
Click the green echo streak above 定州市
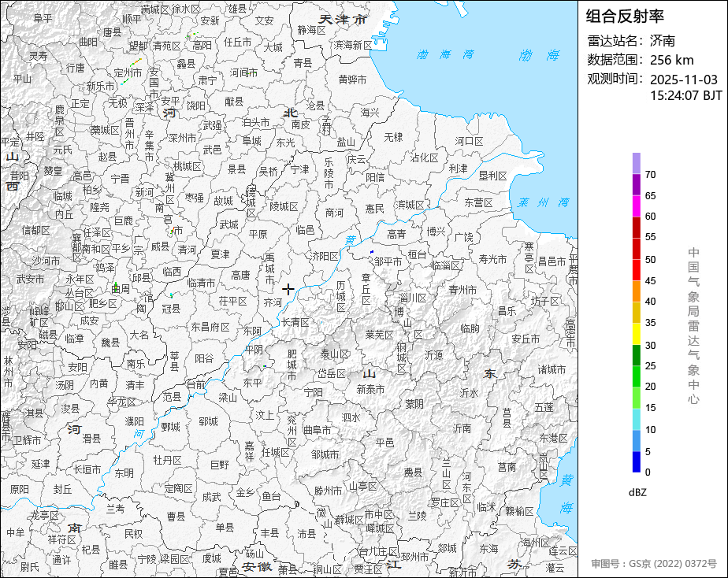[x=135, y=61]
